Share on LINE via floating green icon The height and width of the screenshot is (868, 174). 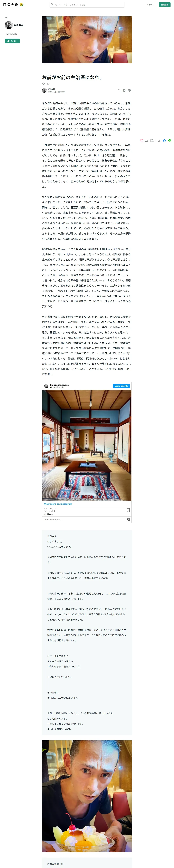(x=170, y=140)
